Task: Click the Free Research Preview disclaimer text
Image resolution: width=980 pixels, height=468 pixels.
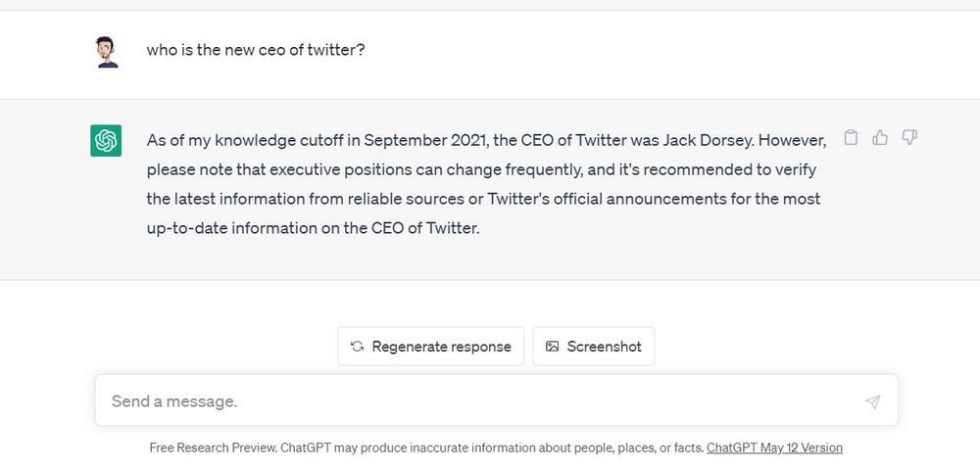Action: tap(427, 448)
